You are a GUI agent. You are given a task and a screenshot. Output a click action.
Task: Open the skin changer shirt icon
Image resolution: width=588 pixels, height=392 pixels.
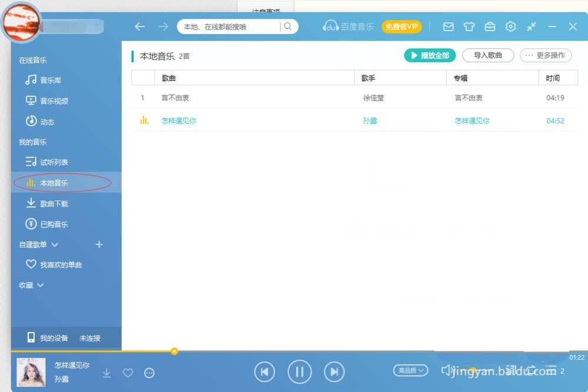point(469,26)
